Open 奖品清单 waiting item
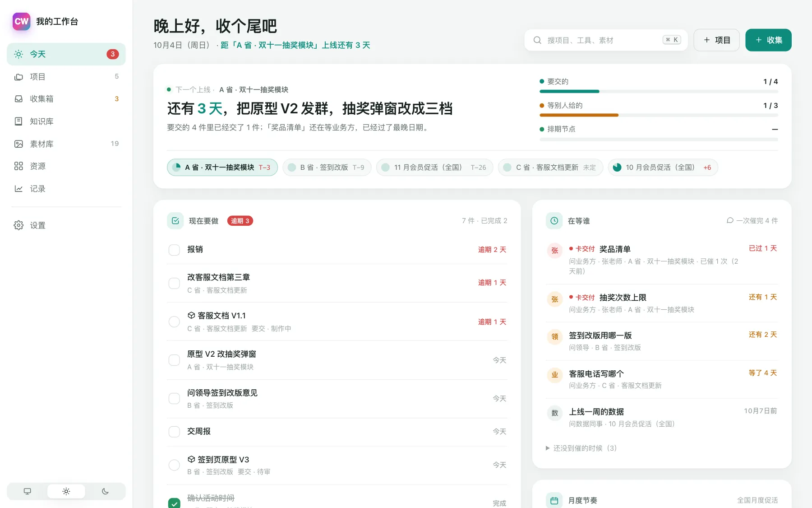 [662, 260]
